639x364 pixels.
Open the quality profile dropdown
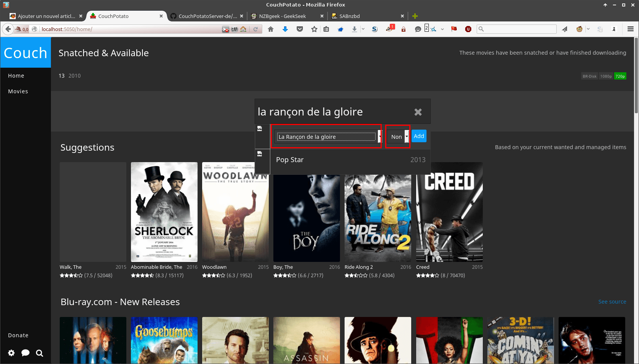click(407, 136)
